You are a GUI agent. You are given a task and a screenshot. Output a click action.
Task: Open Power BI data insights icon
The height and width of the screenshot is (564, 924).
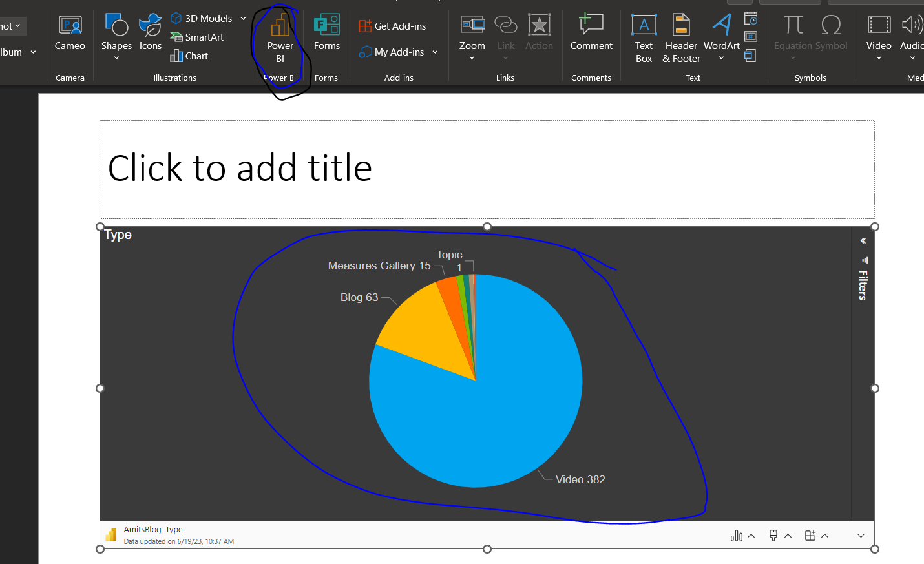tap(737, 536)
